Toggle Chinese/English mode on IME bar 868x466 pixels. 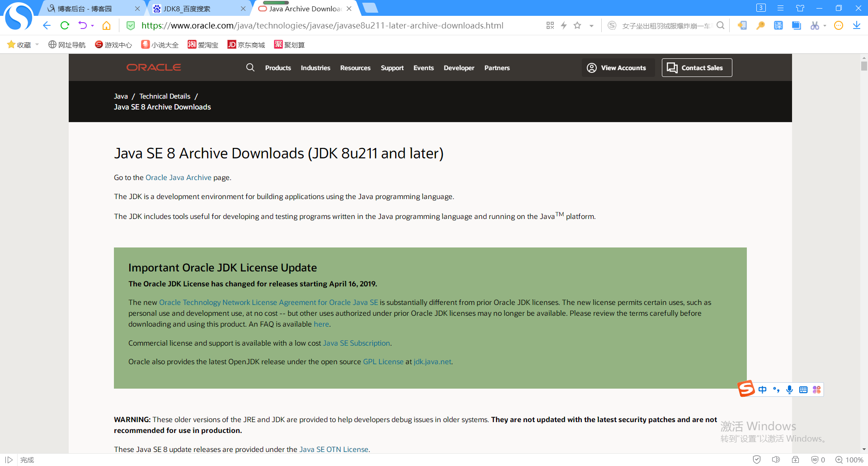[x=763, y=390]
